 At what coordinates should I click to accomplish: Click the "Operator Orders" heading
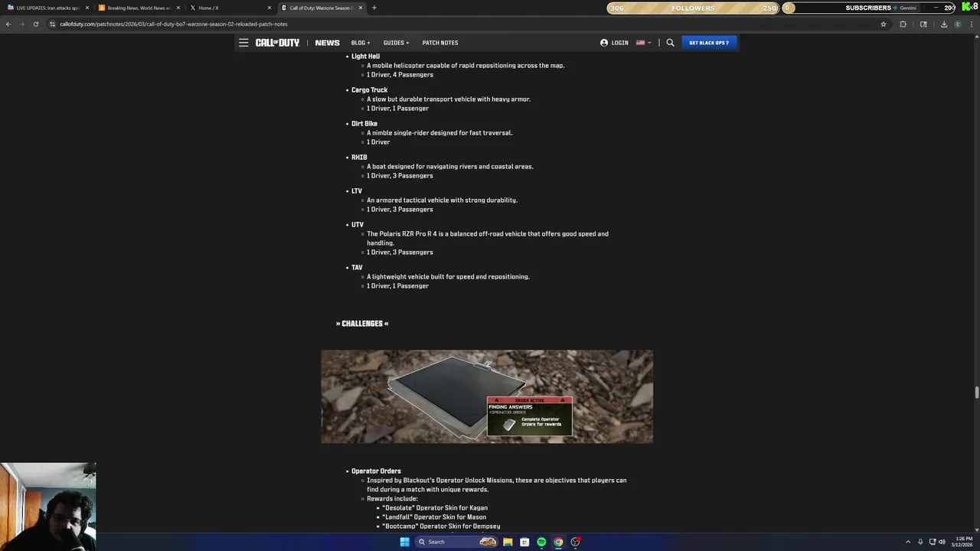click(x=376, y=471)
